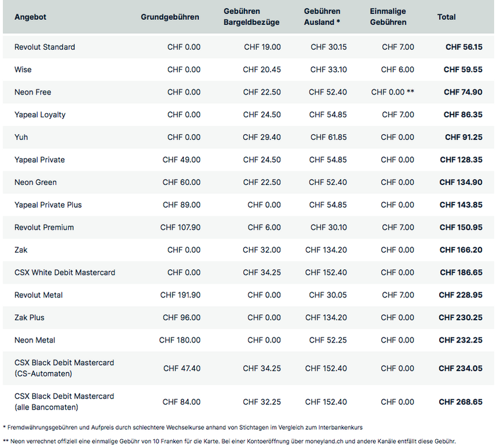This screenshot has height=448, width=497.
Task: Select the CHF 268.65 total cell
Action: click(x=461, y=402)
